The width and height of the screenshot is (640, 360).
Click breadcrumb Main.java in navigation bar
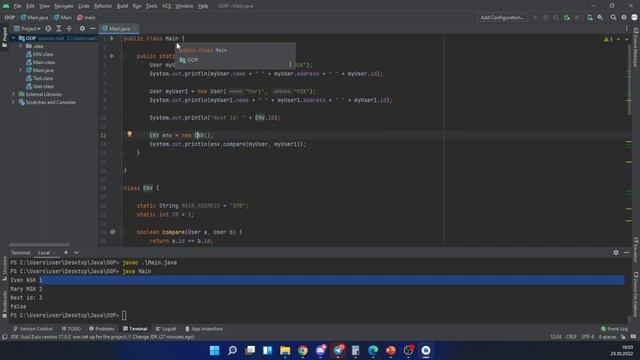[34, 18]
